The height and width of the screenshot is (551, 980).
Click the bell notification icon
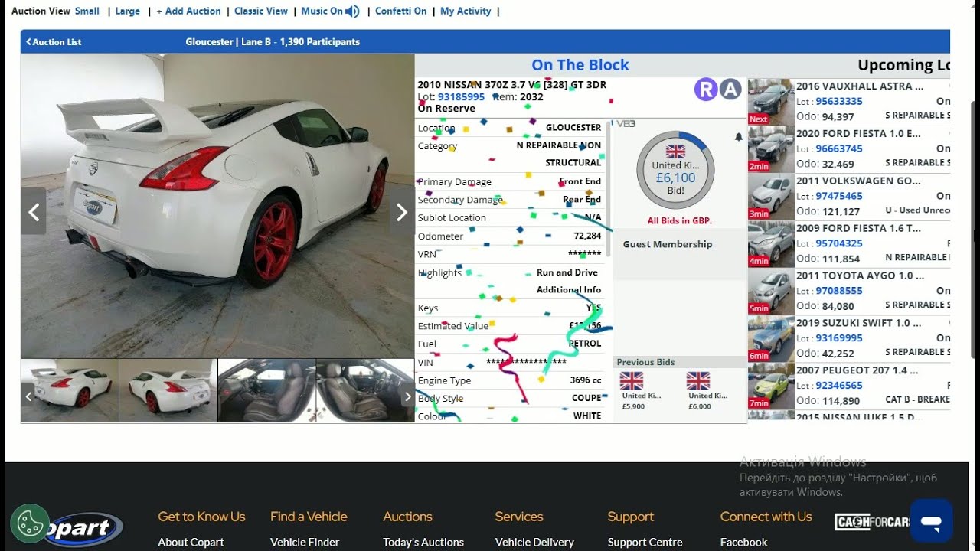(739, 137)
